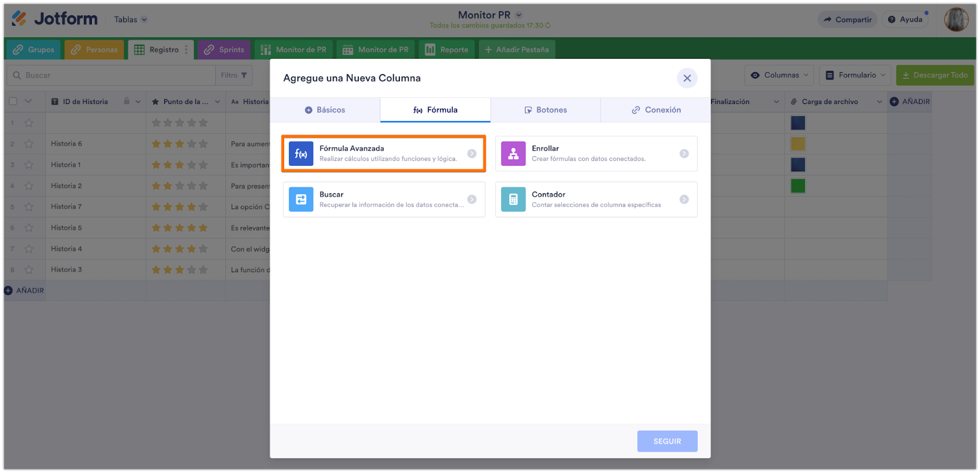
Task: Open the user profile avatar
Action: [x=956, y=20]
